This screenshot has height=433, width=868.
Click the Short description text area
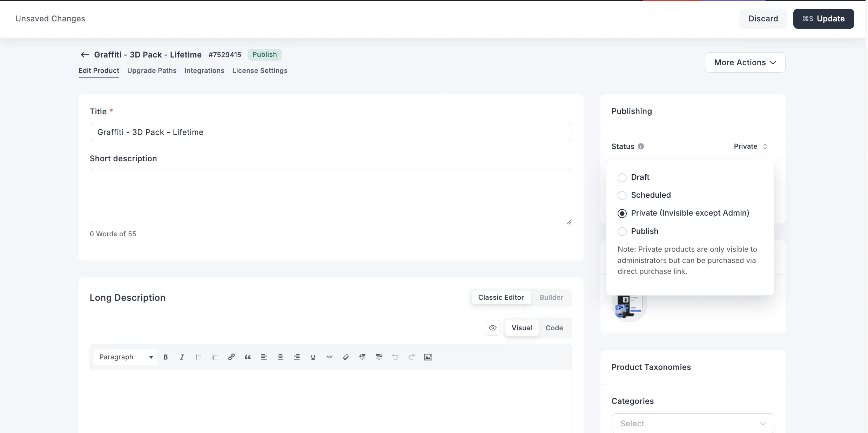(330, 197)
